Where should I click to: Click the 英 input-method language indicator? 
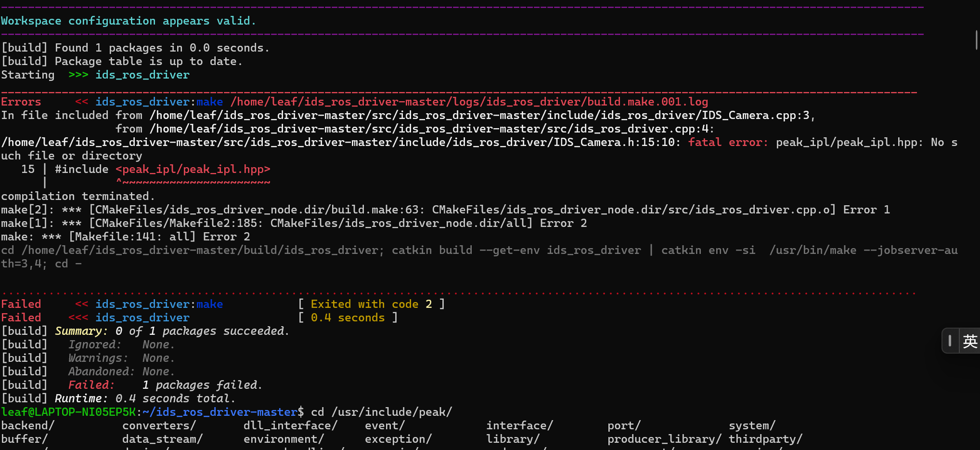pos(970,341)
